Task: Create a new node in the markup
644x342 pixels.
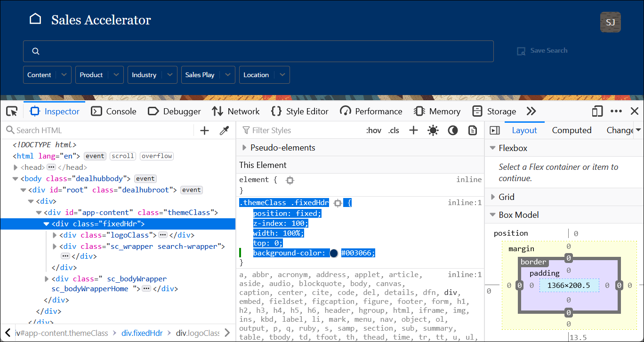Action: click(x=204, y=130)
